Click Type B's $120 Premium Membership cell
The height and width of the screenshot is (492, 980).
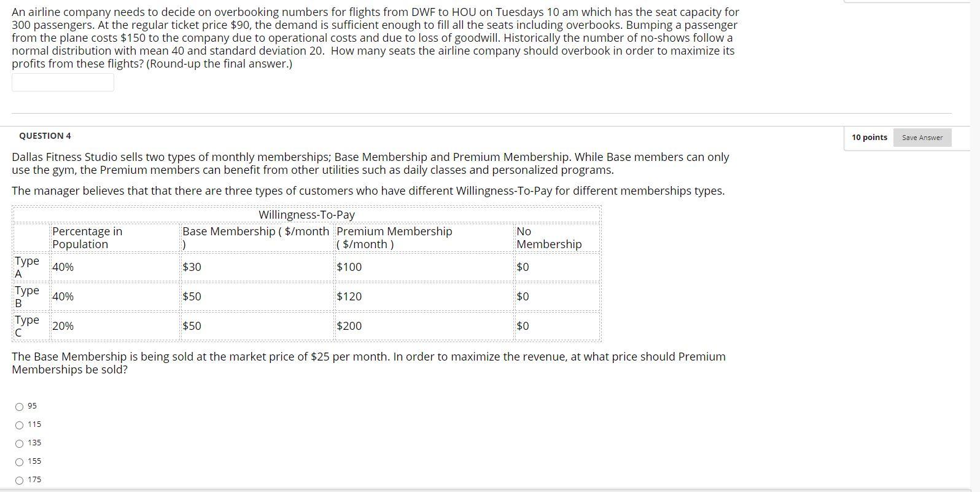point(349,297)
